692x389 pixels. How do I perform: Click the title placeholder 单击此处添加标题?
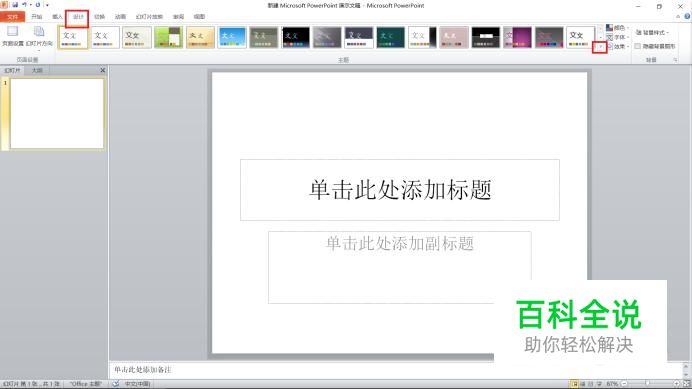pos(400,190)
